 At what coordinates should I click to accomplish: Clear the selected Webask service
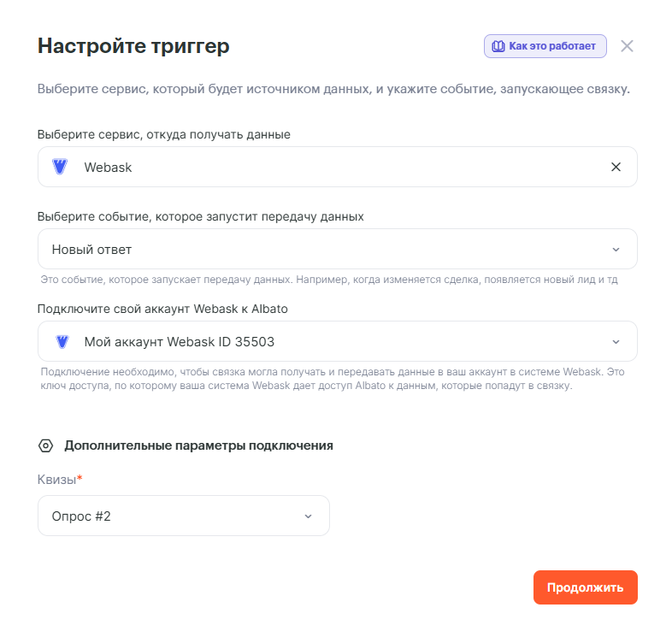pyautogui.click(x=616, y=167)
